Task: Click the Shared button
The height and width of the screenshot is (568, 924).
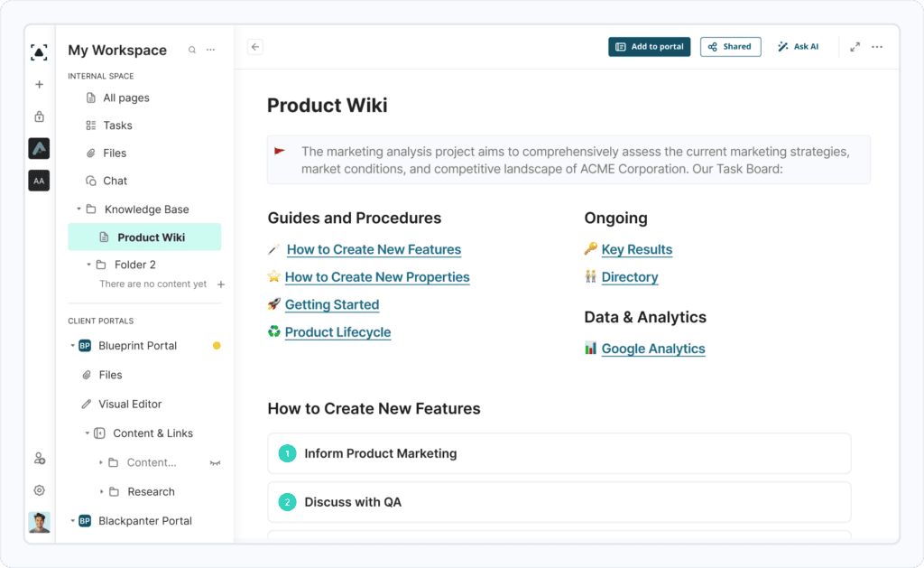Action: (x=730, y=47)
